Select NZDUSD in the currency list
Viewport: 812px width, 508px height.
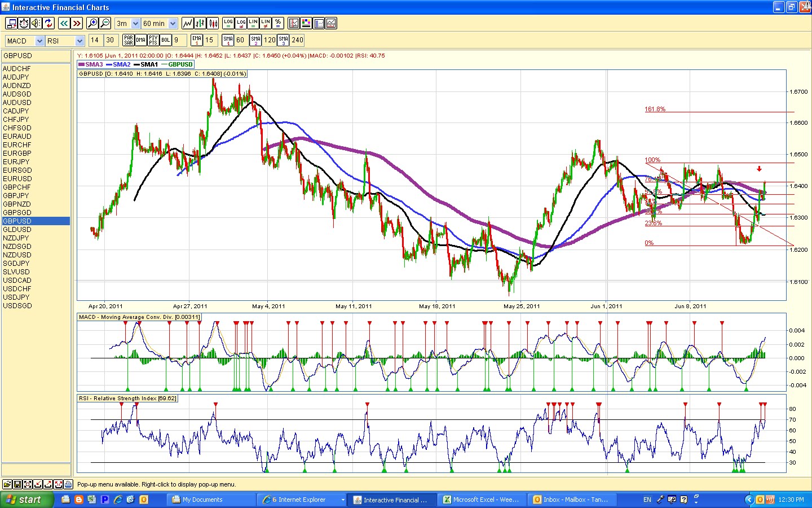[36, 255]
